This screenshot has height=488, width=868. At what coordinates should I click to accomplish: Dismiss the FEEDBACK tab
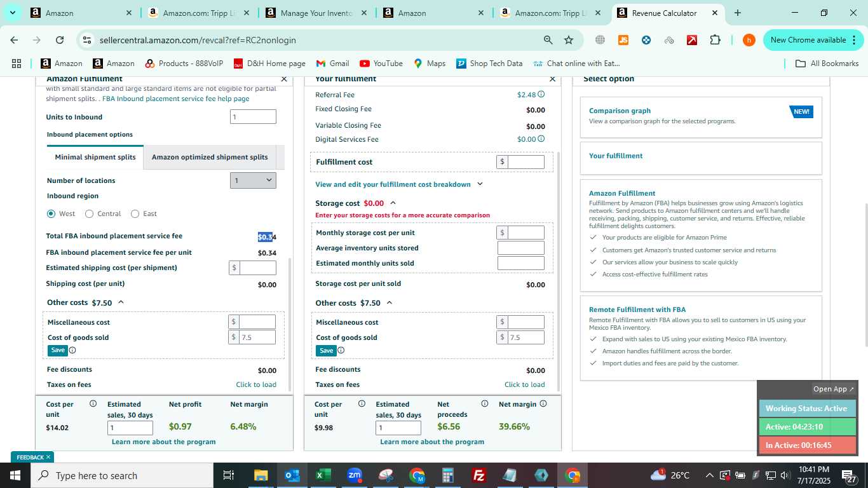pos(48,457)
